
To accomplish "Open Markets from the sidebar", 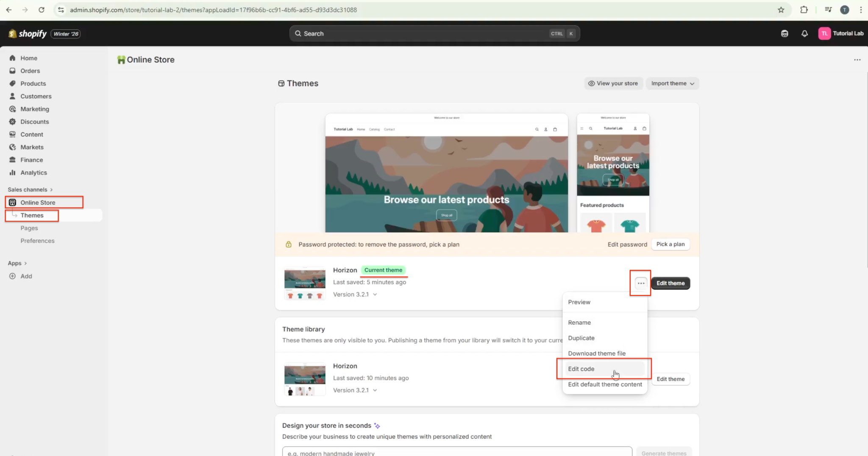I will 32,147.
